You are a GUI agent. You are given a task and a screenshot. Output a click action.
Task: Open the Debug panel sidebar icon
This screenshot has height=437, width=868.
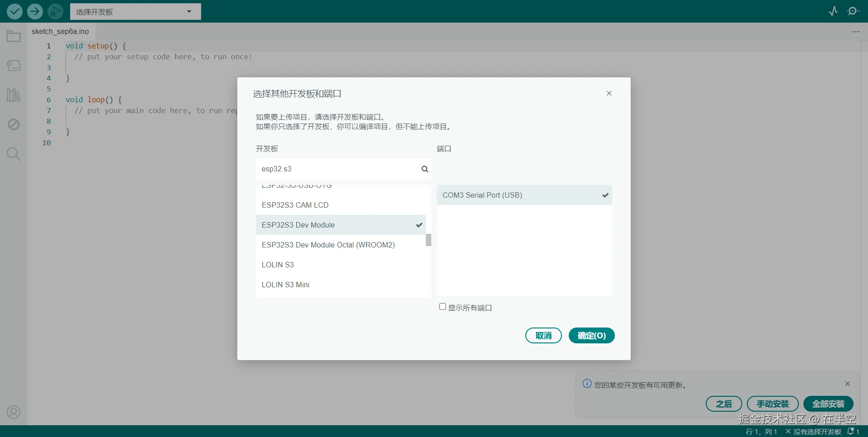click(x=14, y=124)
